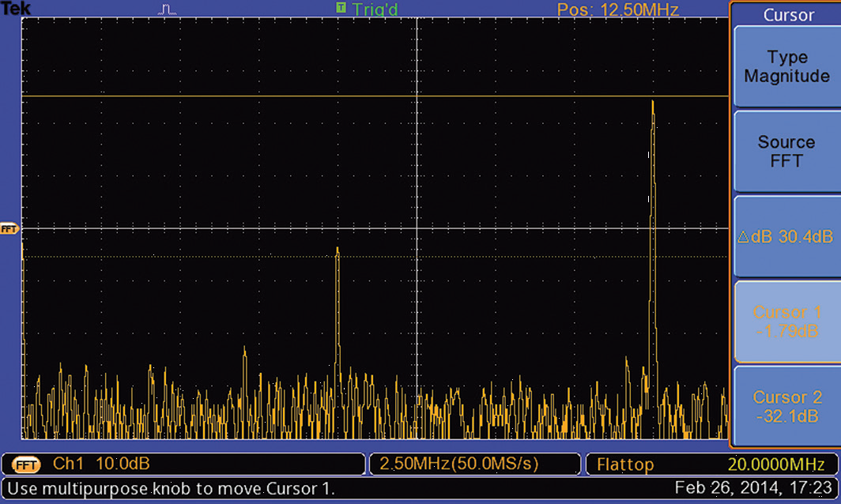Viewport: 841px width, 504px height.
Task: Open the Flattop window selection
Action: pos(627,464)
